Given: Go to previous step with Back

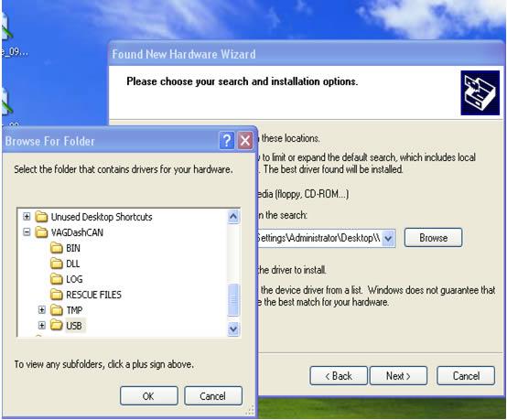Looking at the screenshot, I should coord(339,376).
